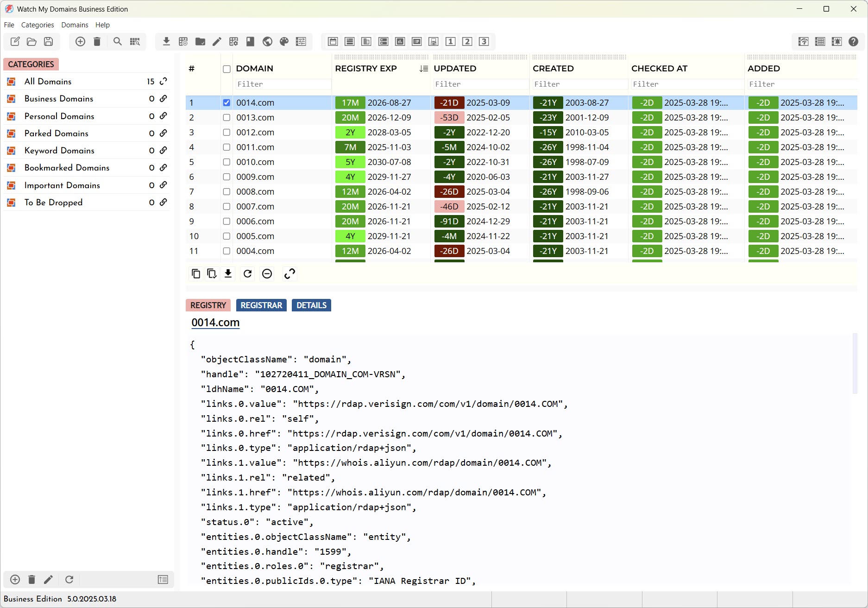868x608 pixels.
Task: Check the checkbox for 0009.com
Action: pos(226,177)
